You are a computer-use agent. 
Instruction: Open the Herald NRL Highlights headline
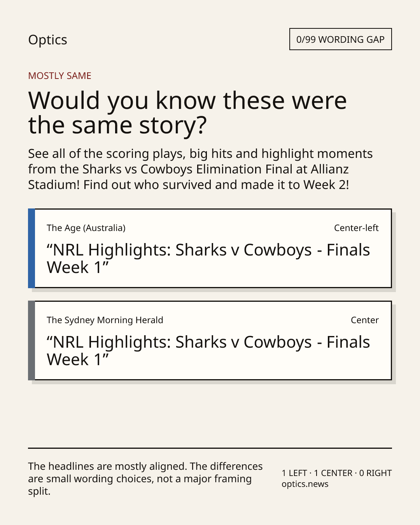[208, 351]
